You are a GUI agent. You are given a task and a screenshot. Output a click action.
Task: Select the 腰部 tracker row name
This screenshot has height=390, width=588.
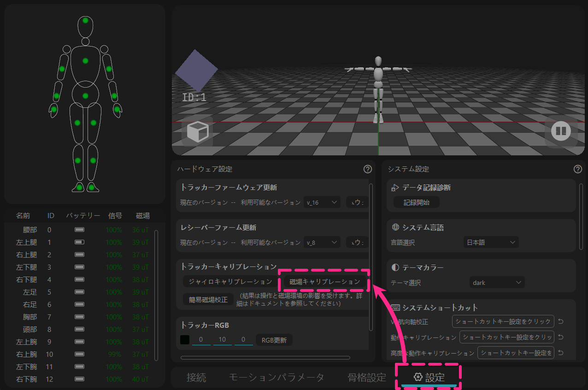click(30, 230)
